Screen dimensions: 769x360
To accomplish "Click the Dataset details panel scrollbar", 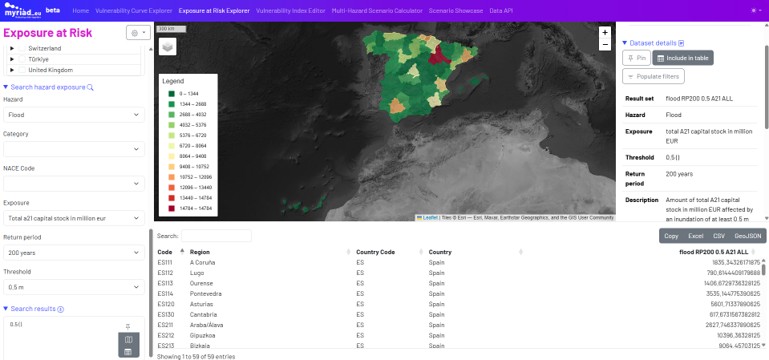I will (766, 86).
